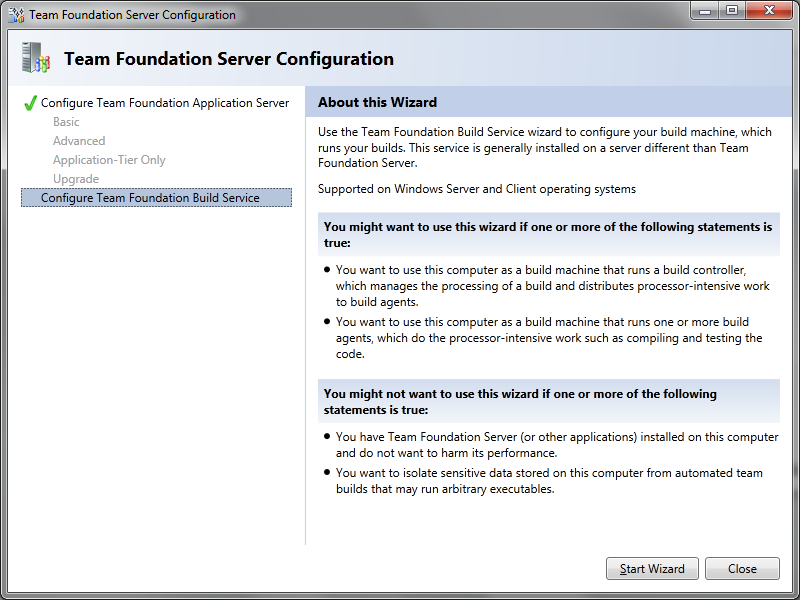Image resolution: width=800 pixels, height=600 pixels.
Task: Choose the Advanced configuration option
Action: tap(79, 141)
